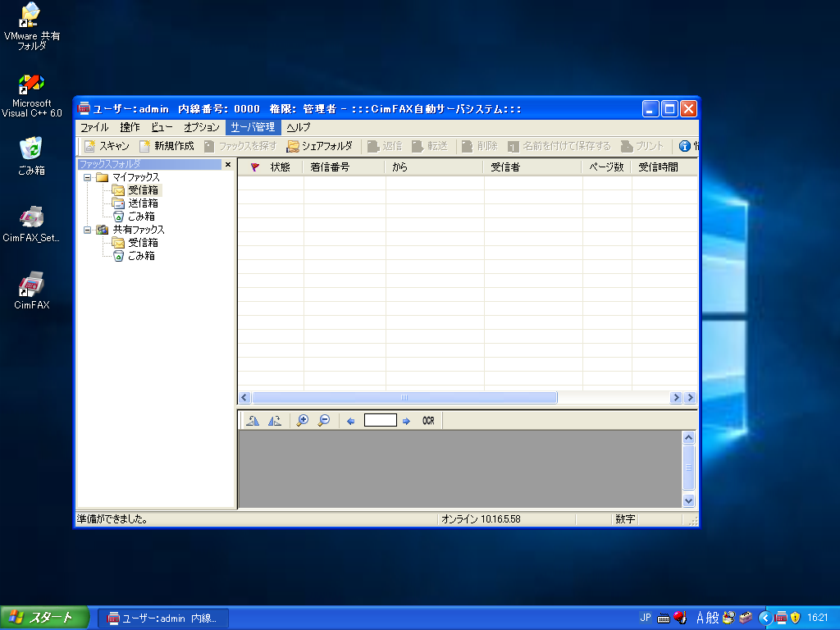
Task: Click the fax list scroll-left arrow
Action: pyautogui.click(x=244, y=398)
